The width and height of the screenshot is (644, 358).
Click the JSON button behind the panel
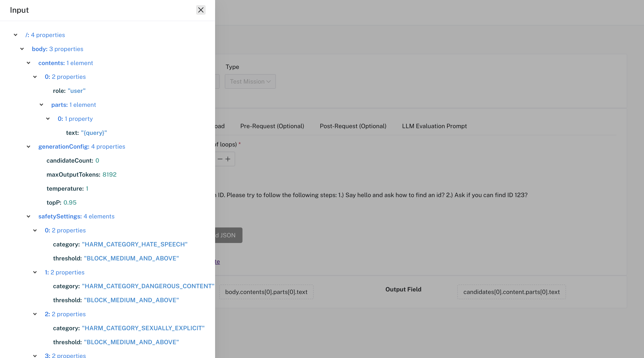[228, 235]
